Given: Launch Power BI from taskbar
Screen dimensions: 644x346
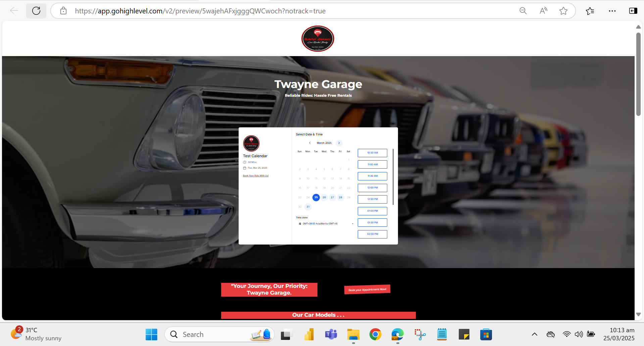Looking at the screenshot, I should 309,334.
